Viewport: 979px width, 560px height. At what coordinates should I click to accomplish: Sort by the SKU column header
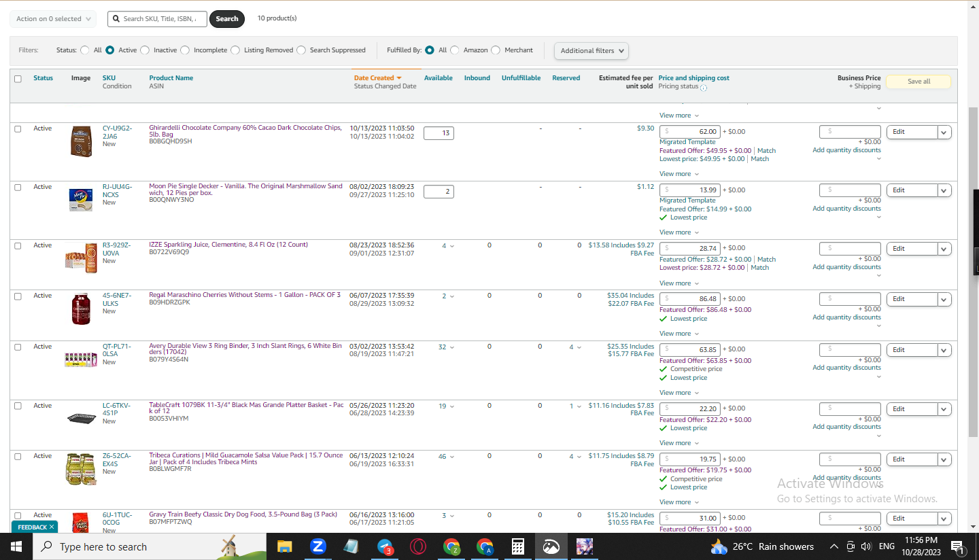click(x=109, y=78)
